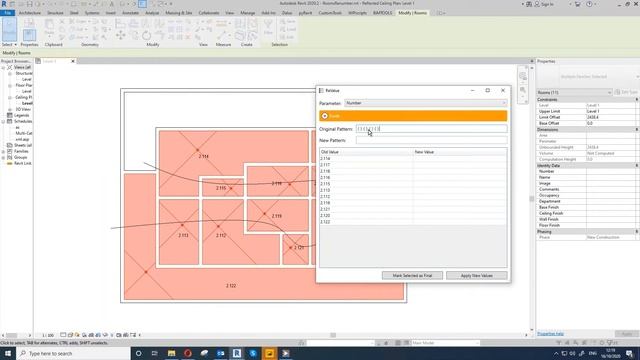The width and height of the screenshot is (640, 360).
Task: Click the Properties help link
Action: click(550, 334)
